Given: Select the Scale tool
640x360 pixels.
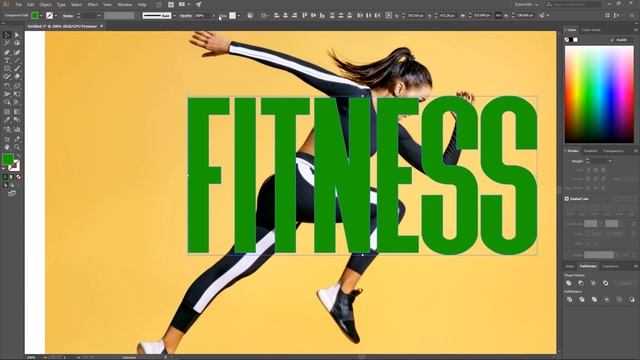Looking at the screenshot, I should coord(17,86).
